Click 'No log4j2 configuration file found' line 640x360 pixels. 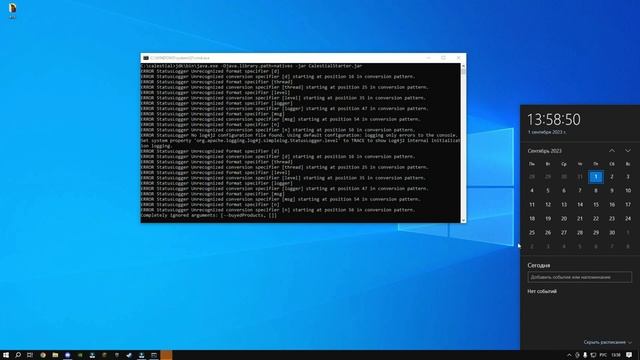pyautogui.click(x=299, y=135)
